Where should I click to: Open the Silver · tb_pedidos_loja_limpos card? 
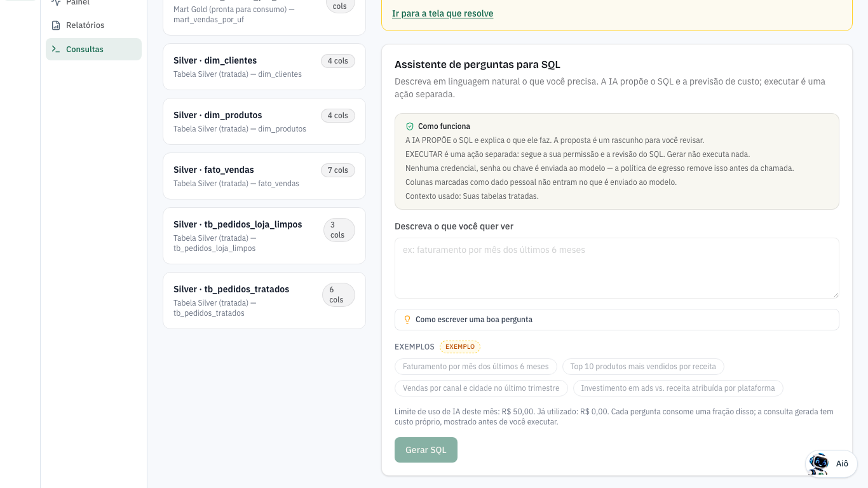[264, 236]
